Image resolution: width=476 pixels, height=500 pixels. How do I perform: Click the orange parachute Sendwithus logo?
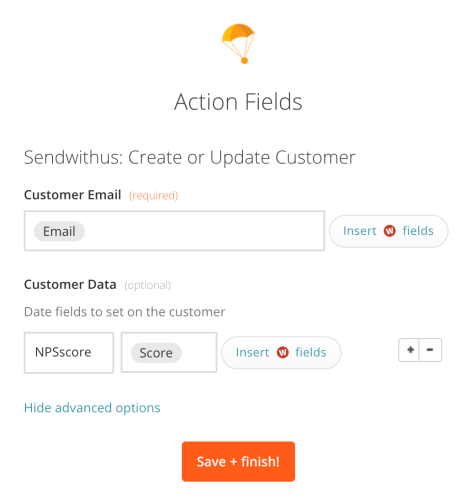point(238,44)
